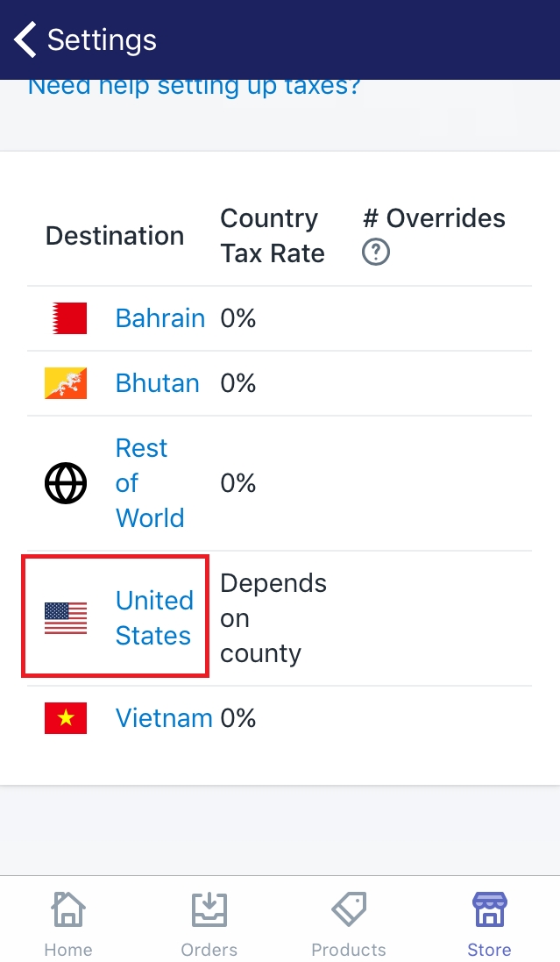The image size is (560, 962).
Task: Open the Home tab
Action: click(68, 923)
